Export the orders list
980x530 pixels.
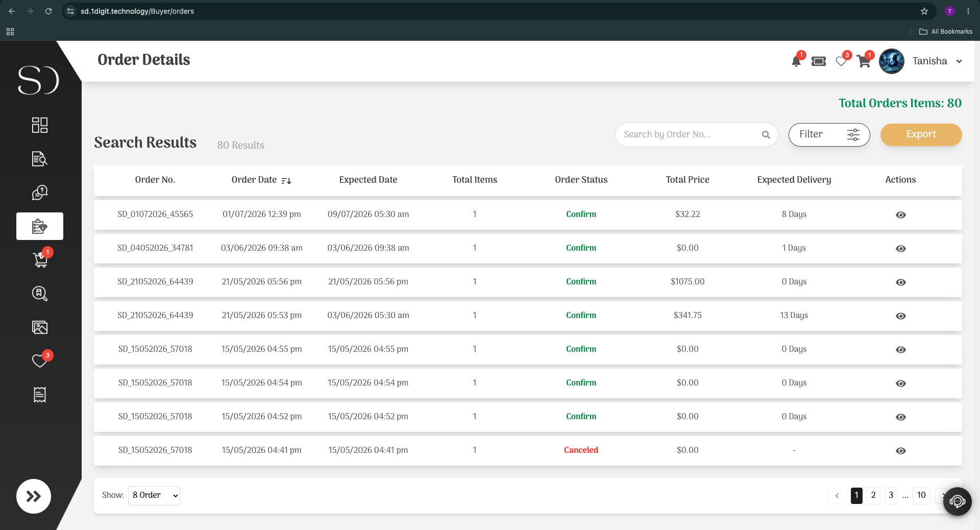921,135
